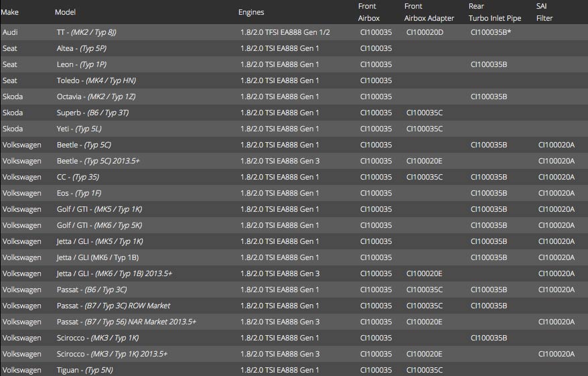Image resolution: width=588 pixels, height=376 pixels.
Task: Click CI100020A in the Golf MK6 row
Action: click(x=556, y=225)
